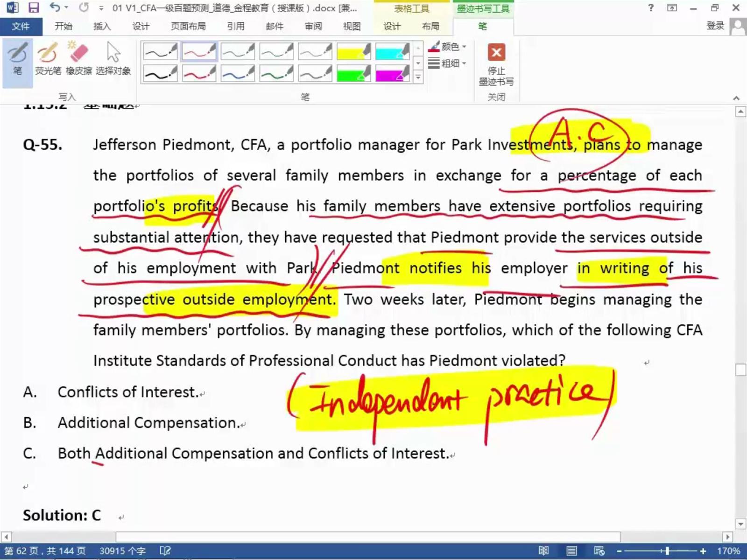Switch to Read Mode view in status bar
Viewport: 747px width, 560px height.
click(543, 551)
